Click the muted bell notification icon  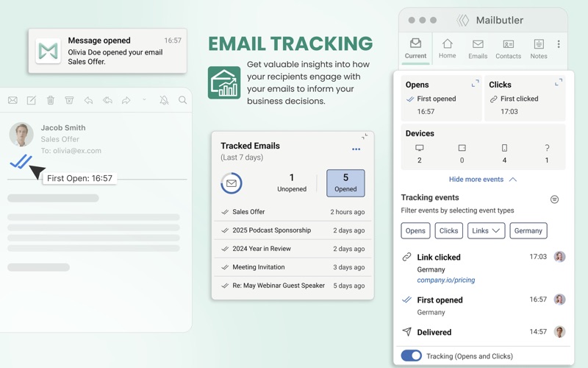(164, 100)
